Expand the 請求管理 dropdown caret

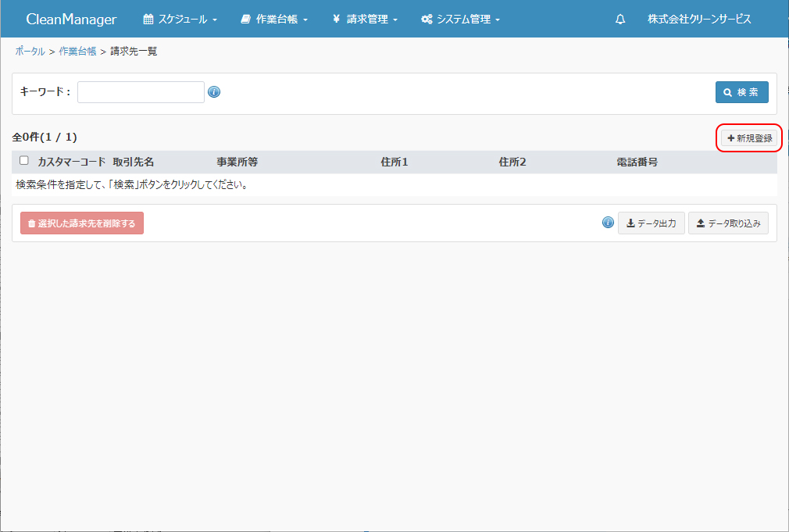pyautogui.click(x=395, y=20)
